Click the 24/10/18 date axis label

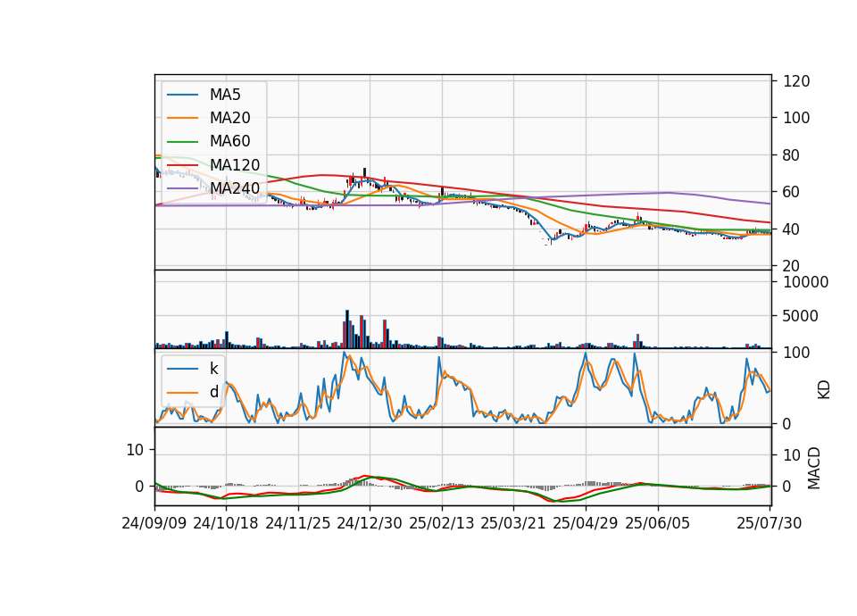point(226,523)
